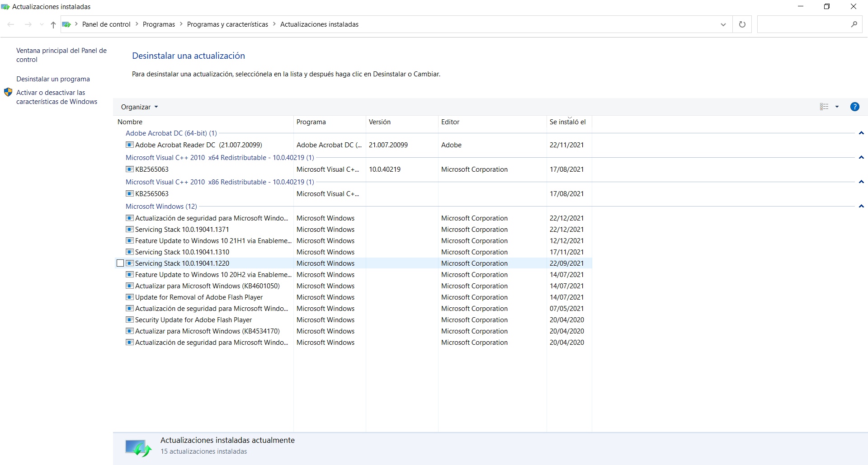The width and height of the screenshot is (868, 465).
Task: Click the KB2565063 icon in the x86 group
Action: (130, 194)
